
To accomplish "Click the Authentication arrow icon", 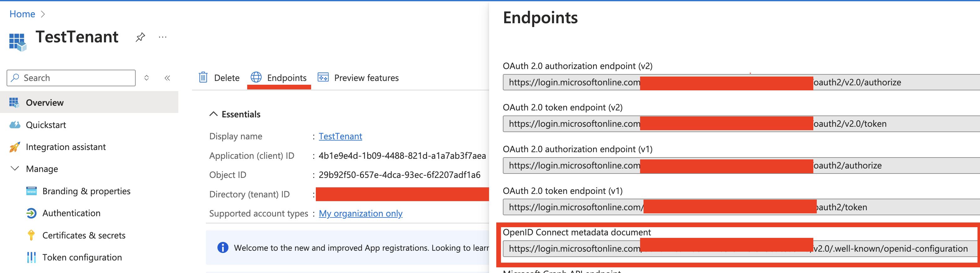I will (x=32, y=213).
